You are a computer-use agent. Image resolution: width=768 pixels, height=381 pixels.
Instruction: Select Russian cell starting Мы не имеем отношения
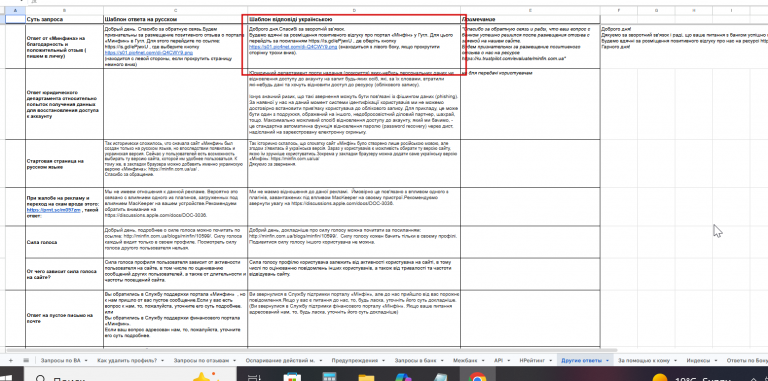click(x=175, y=206)
